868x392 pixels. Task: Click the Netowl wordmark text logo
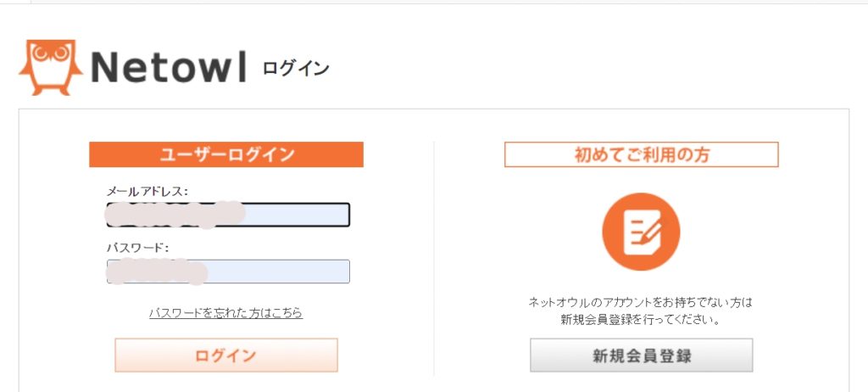point(168,67)
